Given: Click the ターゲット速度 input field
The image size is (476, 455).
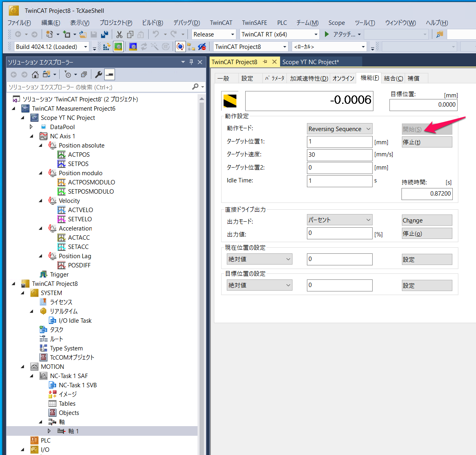Looking at the screenshot, I should (339, 155).
